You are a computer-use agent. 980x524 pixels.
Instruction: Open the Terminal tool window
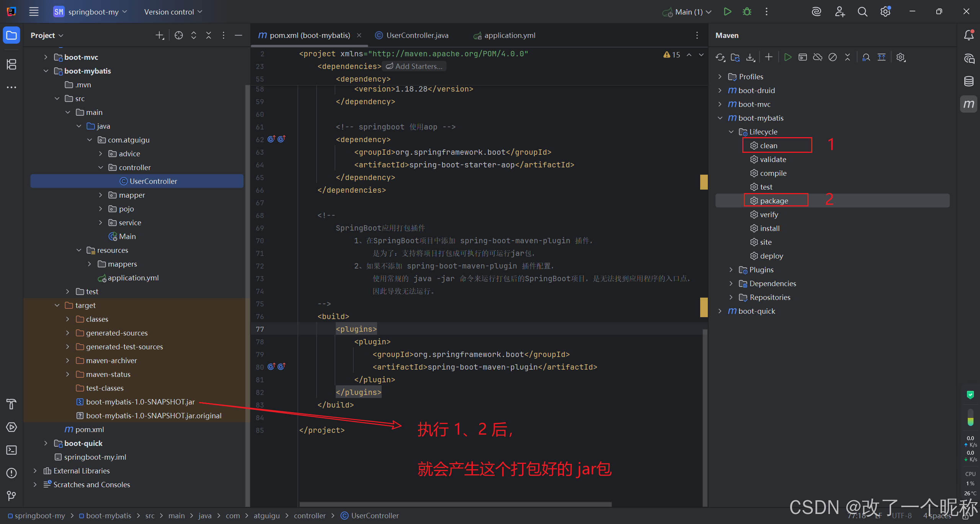[11, 450]
